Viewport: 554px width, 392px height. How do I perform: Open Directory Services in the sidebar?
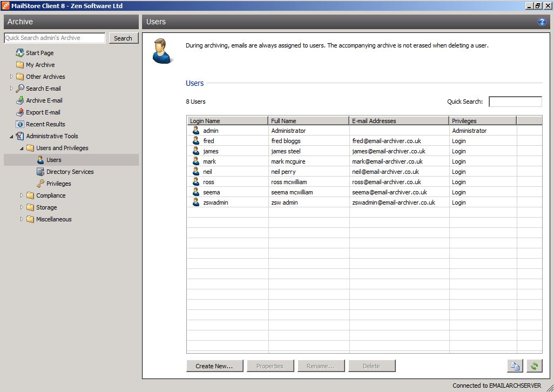tap(70, 172)
